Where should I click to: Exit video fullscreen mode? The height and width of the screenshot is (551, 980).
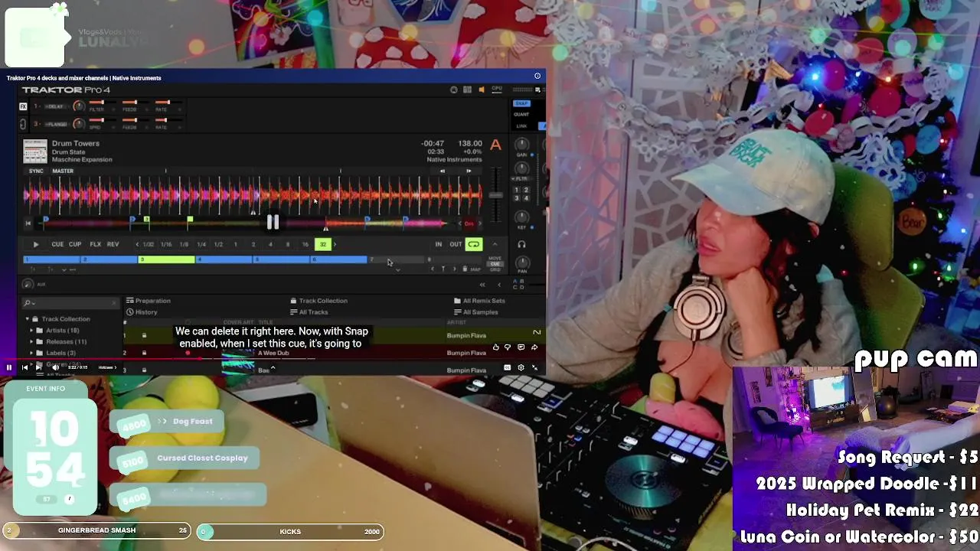click(x=534, y=367)
